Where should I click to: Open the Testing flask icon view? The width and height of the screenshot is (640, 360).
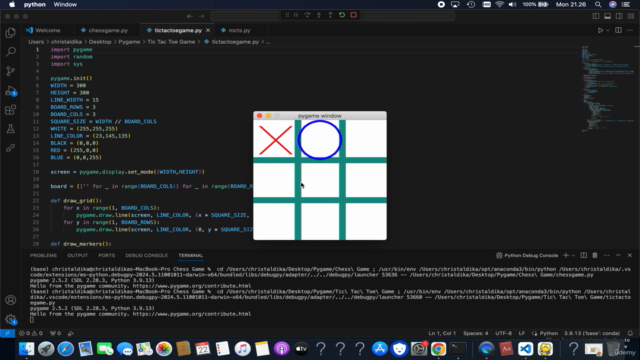coord(11,129)
